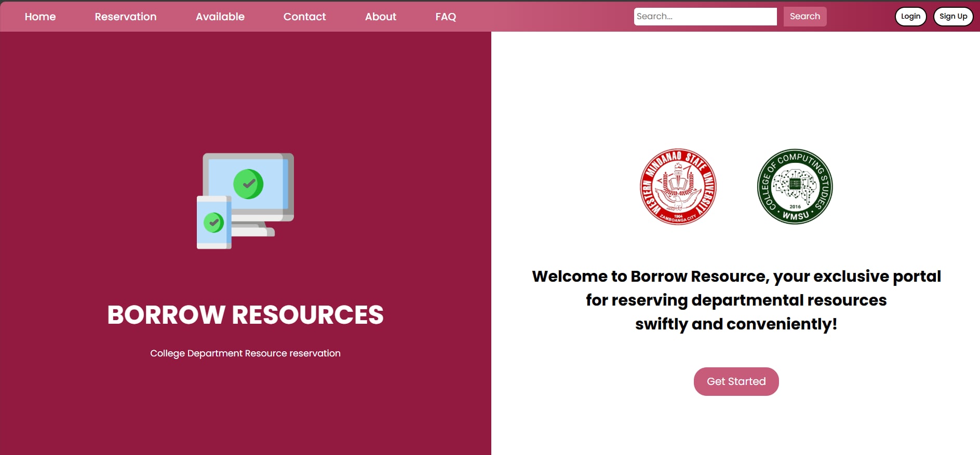
Task: Click the Get Started button
Action: [736, 381]
